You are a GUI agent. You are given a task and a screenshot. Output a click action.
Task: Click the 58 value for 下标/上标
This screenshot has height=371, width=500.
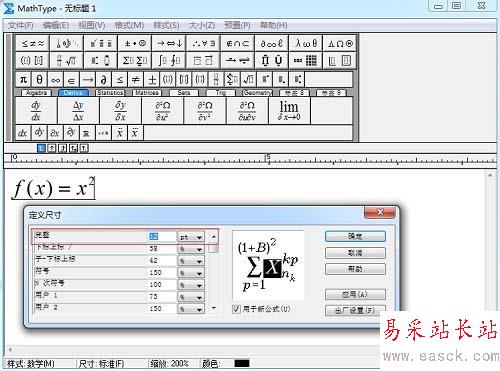coord(162,249)
